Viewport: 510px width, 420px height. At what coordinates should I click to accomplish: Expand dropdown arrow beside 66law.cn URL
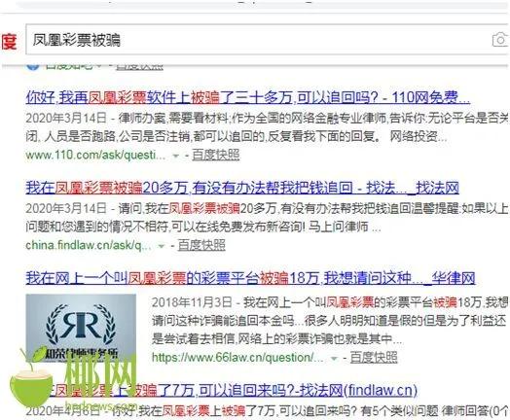point(334,359)
